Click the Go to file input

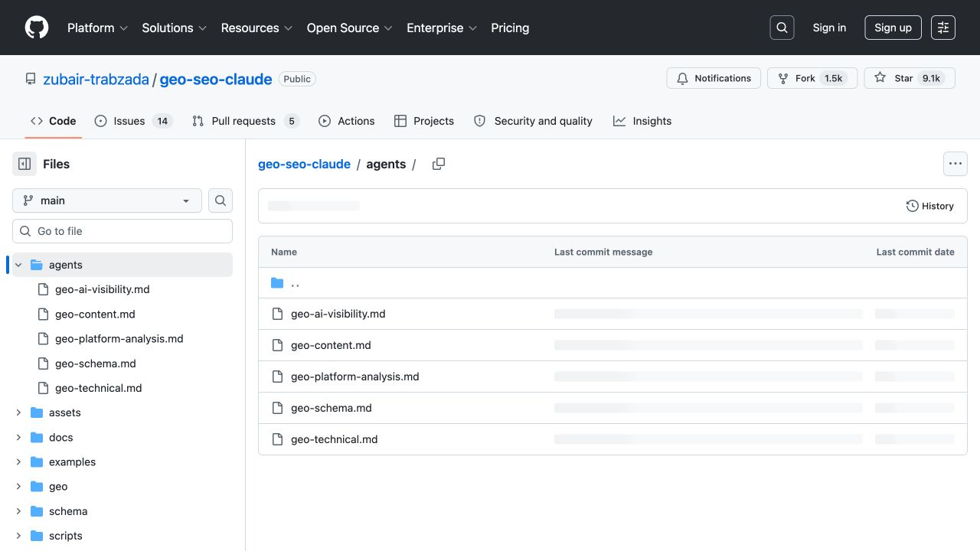(122, 231)
